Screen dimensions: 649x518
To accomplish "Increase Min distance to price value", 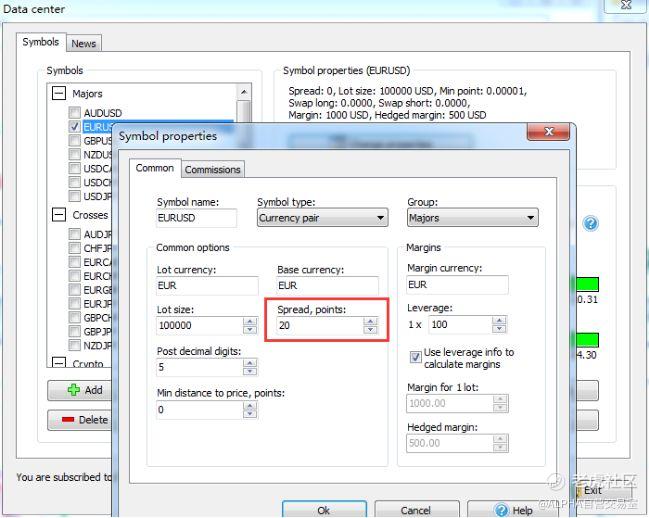I will [x=250, y=405].
